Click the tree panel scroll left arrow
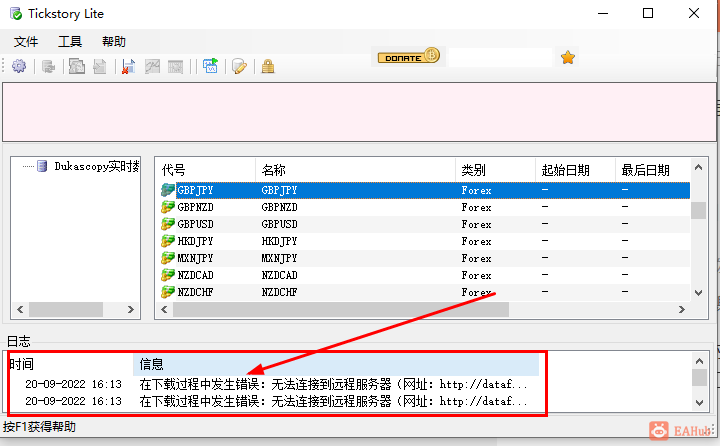Screen dimensions: 720x446 coord(20,310)
